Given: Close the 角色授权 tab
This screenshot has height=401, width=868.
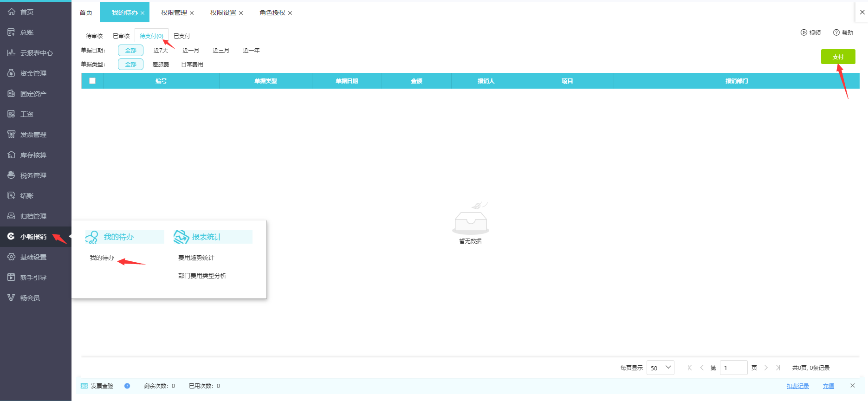Looking at the screenshot, I should [x=290, y=13].
